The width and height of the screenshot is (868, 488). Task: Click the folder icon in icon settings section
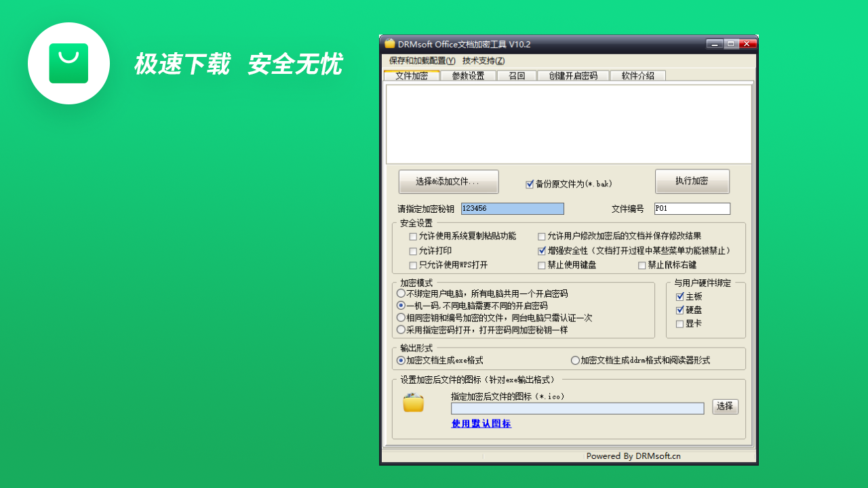[413, 402]
